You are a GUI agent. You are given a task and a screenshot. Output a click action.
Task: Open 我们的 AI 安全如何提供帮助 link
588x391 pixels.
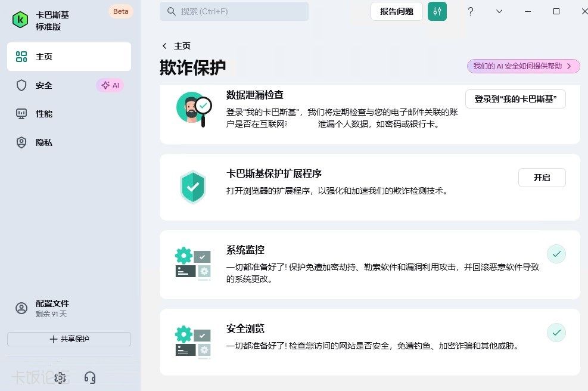click(524, 66)
